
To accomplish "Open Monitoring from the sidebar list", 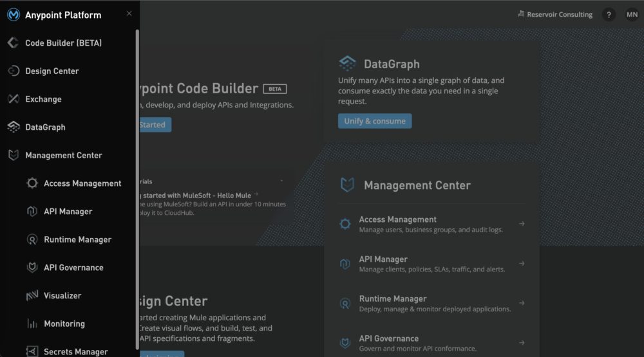I will pos(64,324).
